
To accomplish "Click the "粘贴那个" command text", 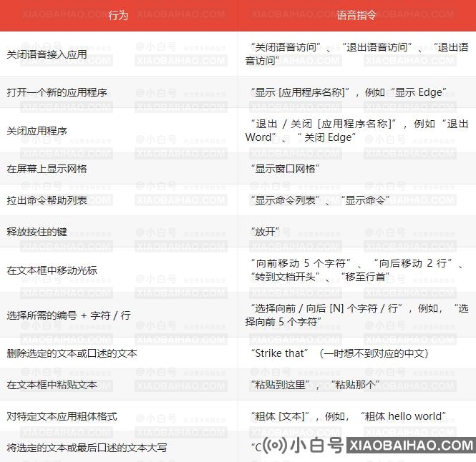I will pos(355,385).
